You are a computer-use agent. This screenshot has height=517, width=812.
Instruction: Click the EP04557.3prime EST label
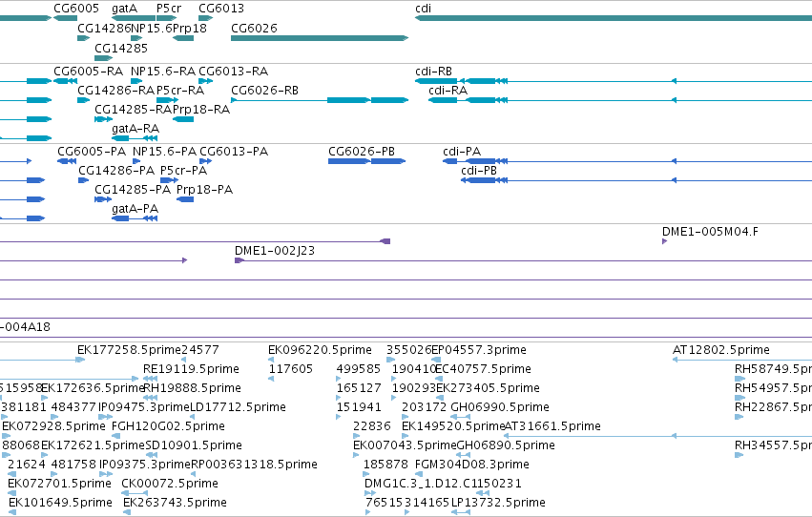479,350
